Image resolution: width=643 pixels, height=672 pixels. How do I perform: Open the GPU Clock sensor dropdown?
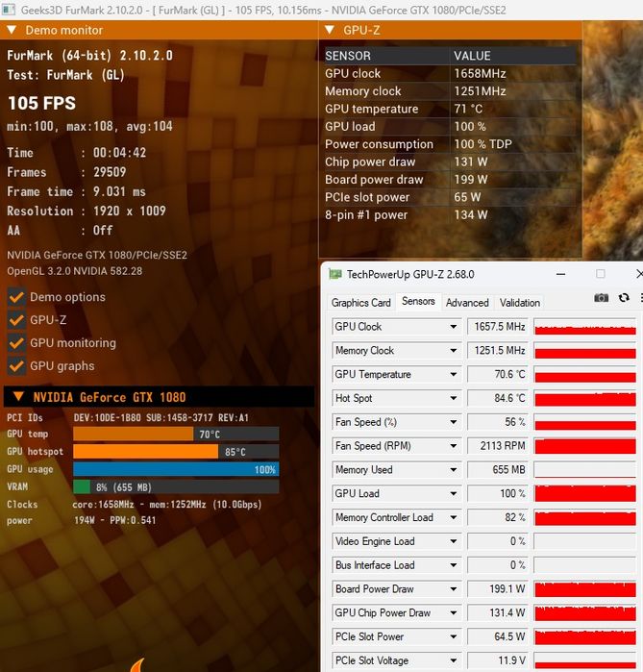(454, 327)
